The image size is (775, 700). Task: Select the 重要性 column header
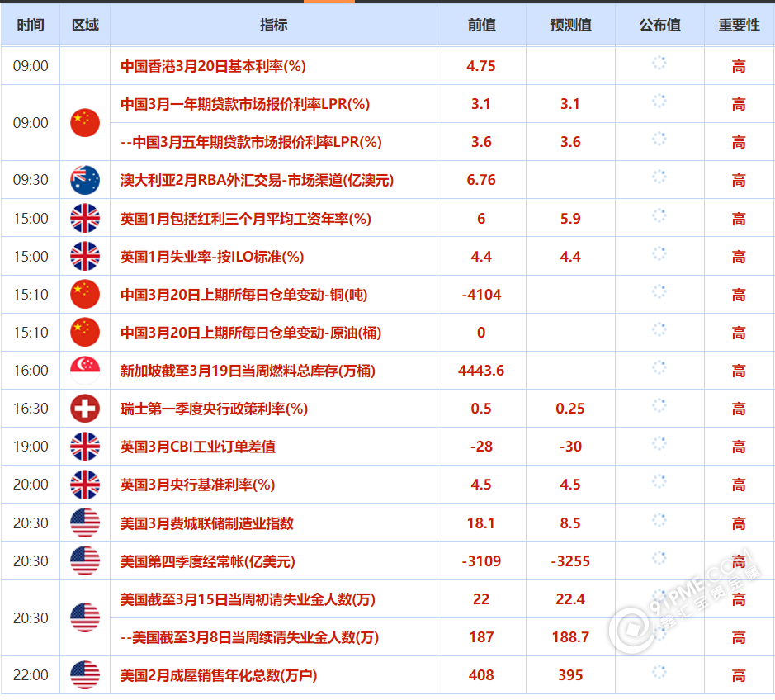coord(739,25)
